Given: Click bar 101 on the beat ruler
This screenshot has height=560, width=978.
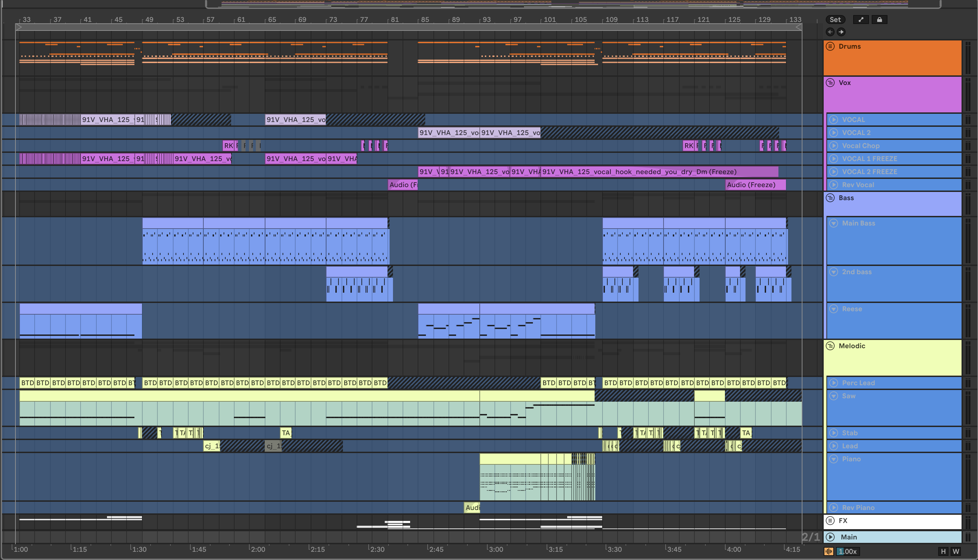Looking at the screenshot, I should pos(549,20).
